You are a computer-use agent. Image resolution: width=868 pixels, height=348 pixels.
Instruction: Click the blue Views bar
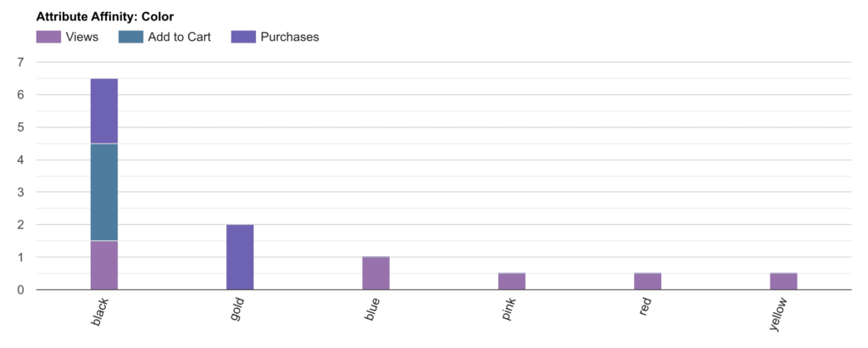coord(376,273)
